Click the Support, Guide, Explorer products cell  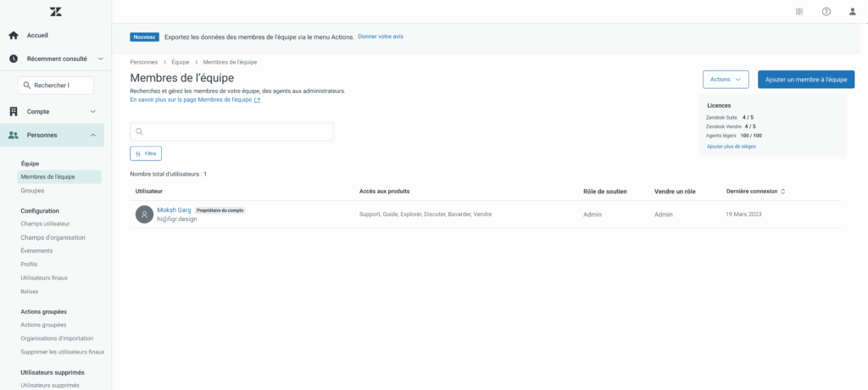426,214
